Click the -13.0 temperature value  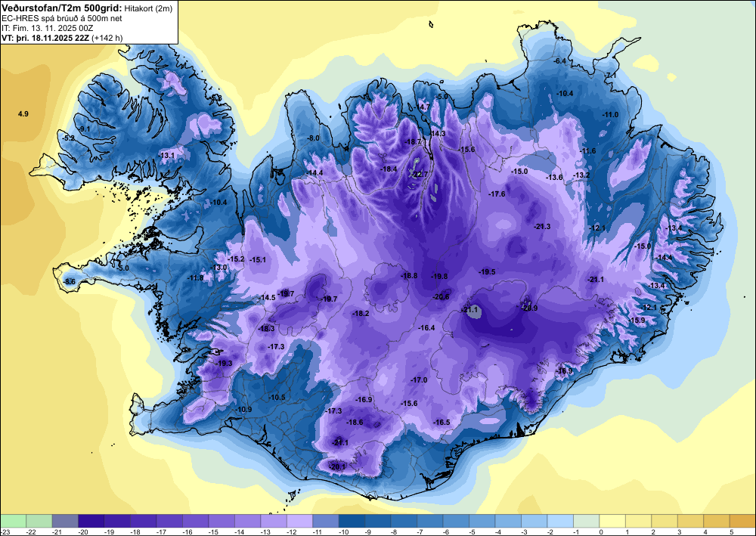(219, 268)
